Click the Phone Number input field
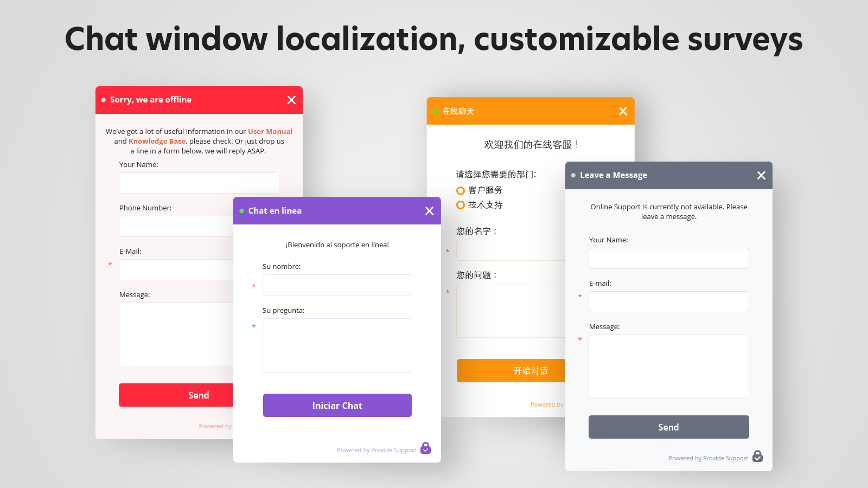This screenshot has width=868, height=488. 176,226
